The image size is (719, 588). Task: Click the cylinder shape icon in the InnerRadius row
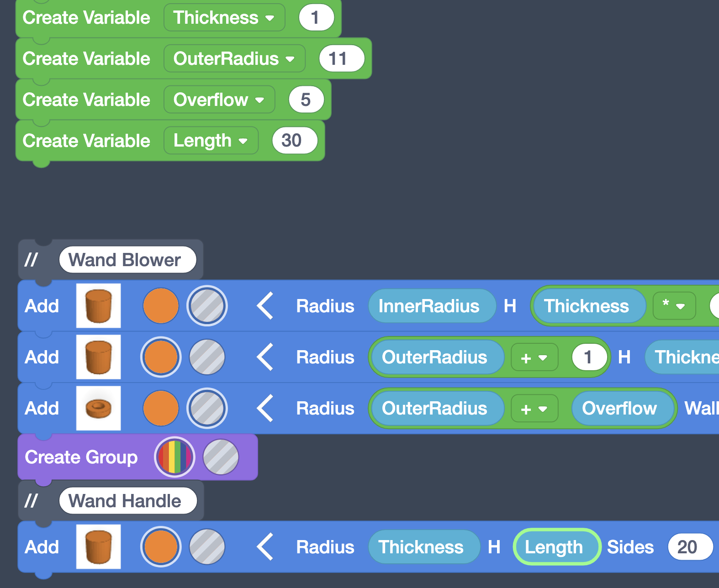98,305
